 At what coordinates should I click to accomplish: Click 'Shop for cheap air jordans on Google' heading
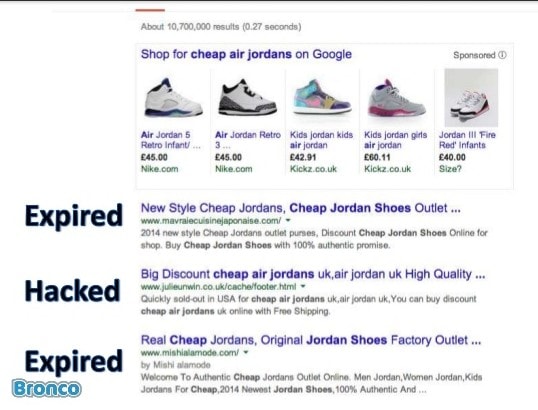[246, 54]
